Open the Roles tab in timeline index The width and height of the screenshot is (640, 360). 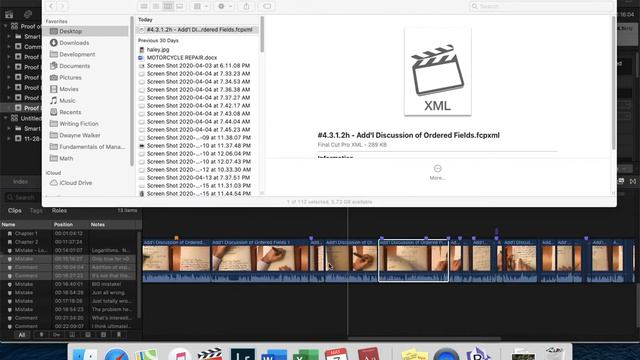click(x=59, y=211)
